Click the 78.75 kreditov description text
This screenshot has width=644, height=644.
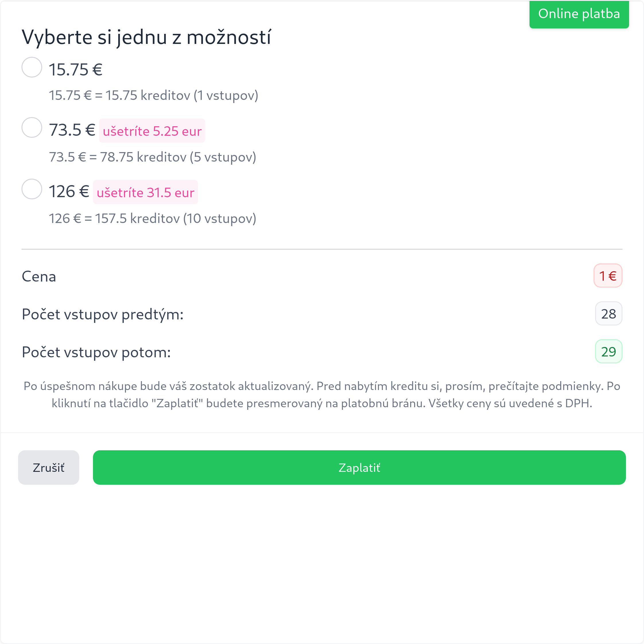point(153,157)
